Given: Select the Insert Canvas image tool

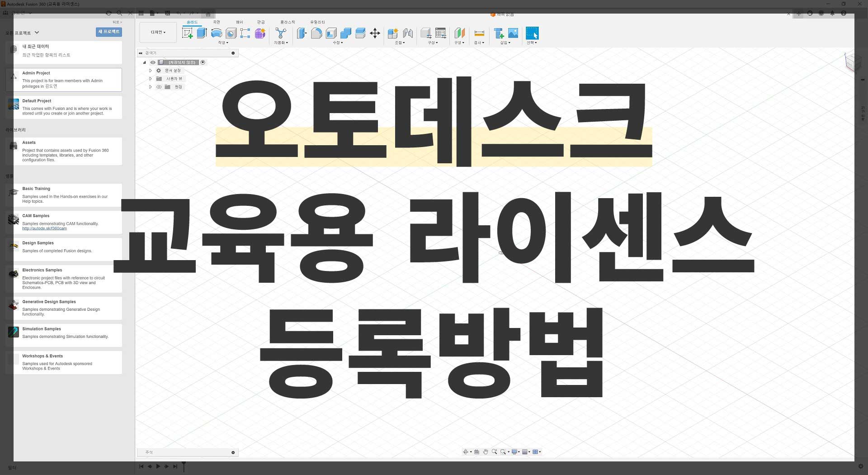Looking at the screenshot, I should point(513,33).
